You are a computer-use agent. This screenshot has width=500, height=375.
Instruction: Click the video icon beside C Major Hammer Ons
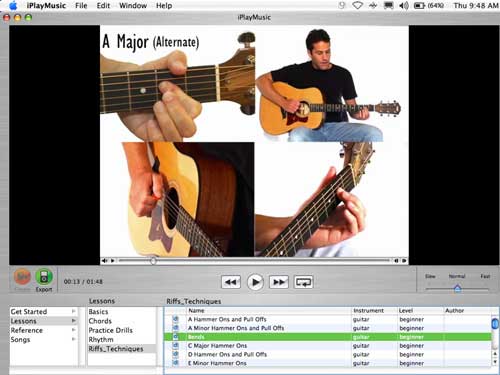click(175, 345)
